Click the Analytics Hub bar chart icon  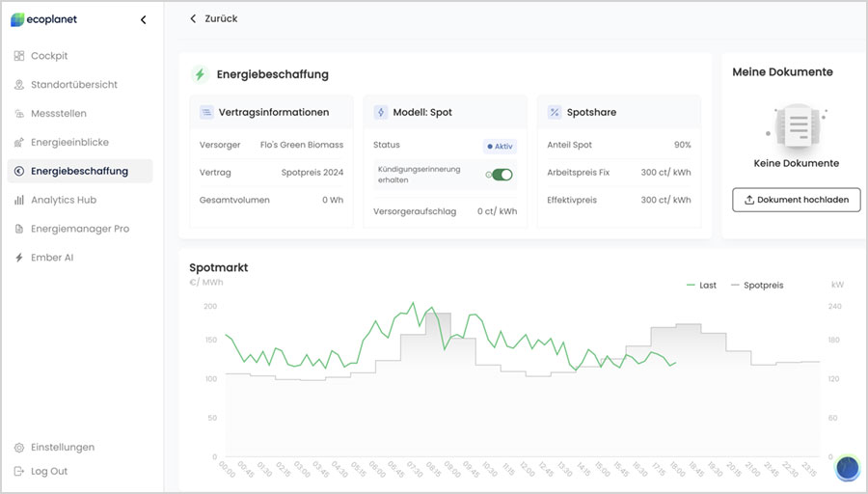(x=19, y=200)
